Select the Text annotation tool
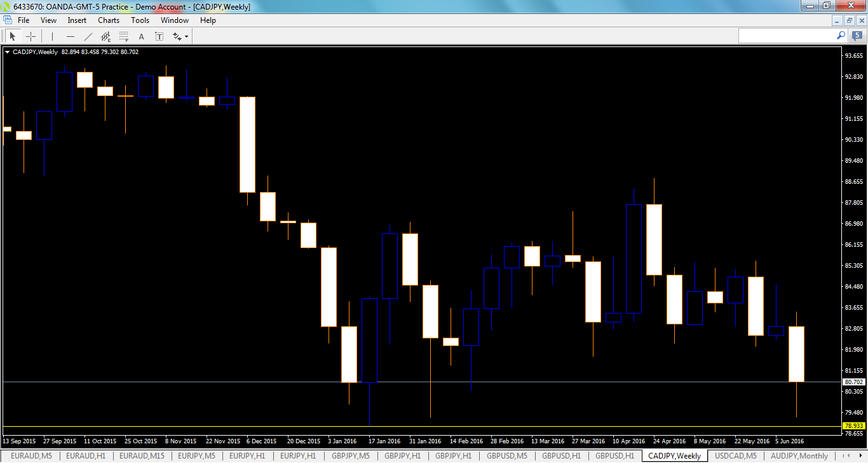Screen dimensions: 868x463 (x=141, y=36)
